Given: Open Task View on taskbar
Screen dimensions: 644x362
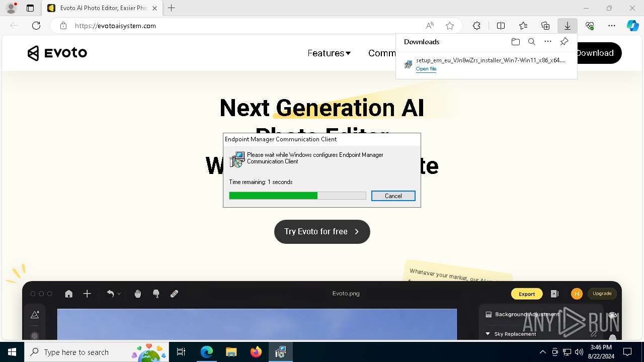Looking at the screenshot, I should (181, 352).
